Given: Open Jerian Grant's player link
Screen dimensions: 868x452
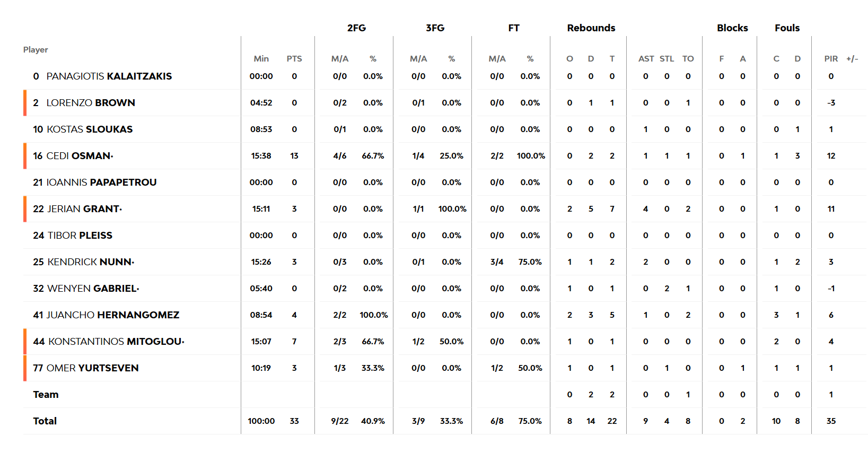Looking at the screenshot, I should click(x=83, y=209).
